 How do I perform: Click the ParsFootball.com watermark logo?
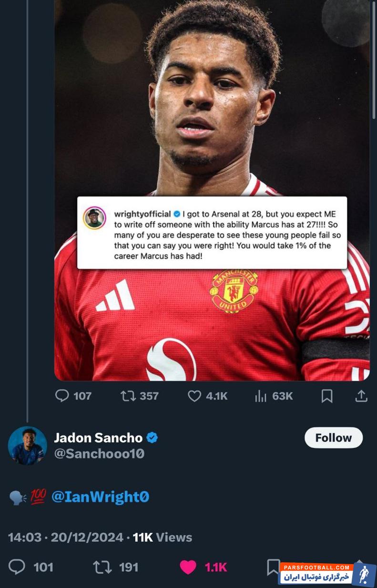point(327,574)
